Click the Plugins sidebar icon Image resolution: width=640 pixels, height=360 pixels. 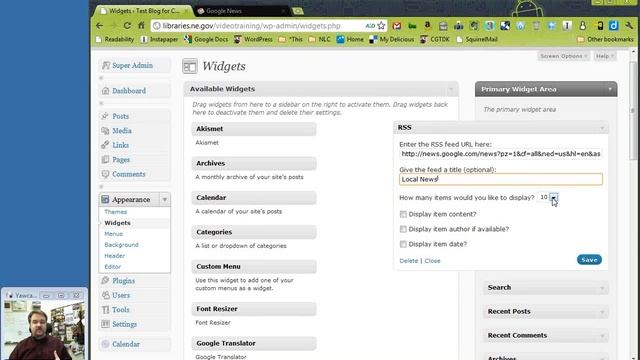(105, 280)
